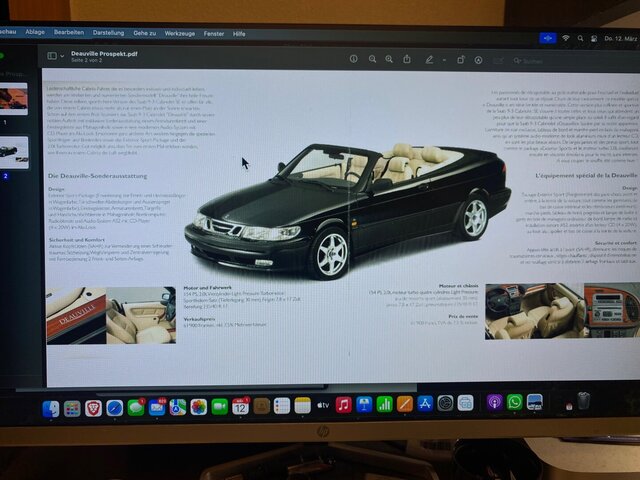Show the markup toolbar
Screen dimensions: 640x480
pos(478,60)
